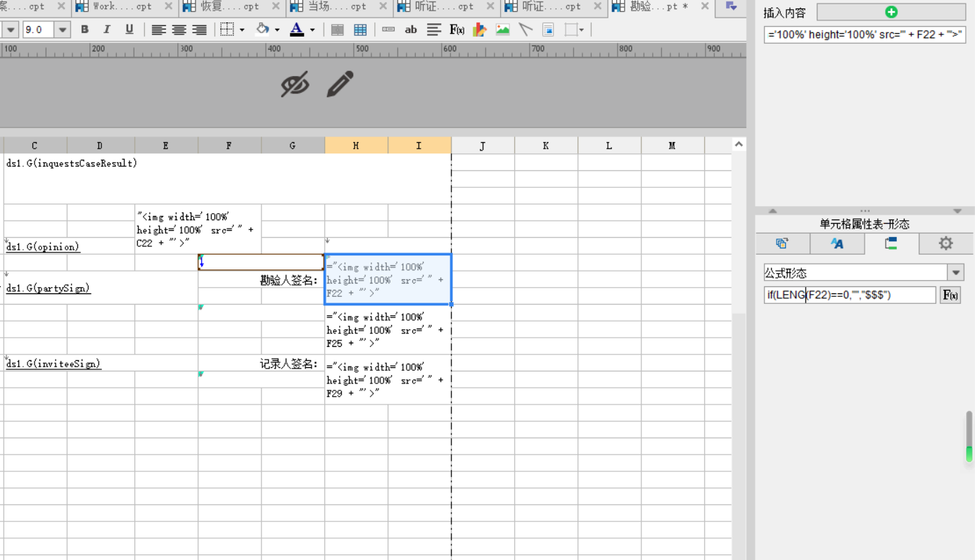Insert rich text lines icon
975x560 pixels.
click(434, 30)
